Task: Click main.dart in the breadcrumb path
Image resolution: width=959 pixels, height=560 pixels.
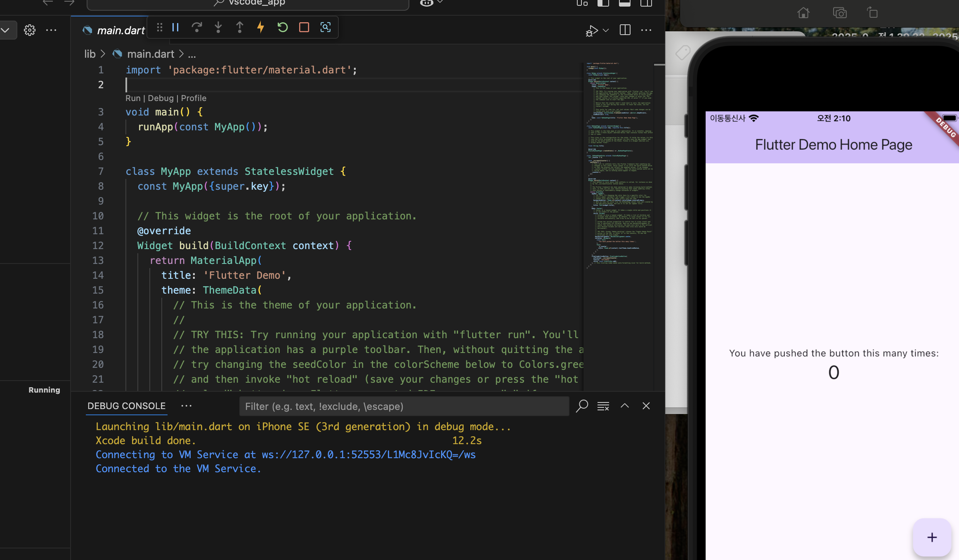Action: pos(151,54)
